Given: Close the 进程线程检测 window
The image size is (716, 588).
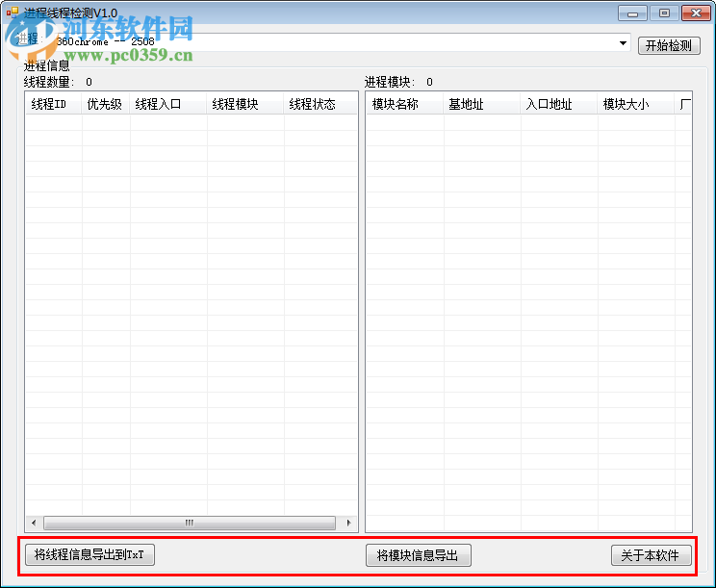Looking at the screenshot, I should pyautogui.click(x=697, y=13).
